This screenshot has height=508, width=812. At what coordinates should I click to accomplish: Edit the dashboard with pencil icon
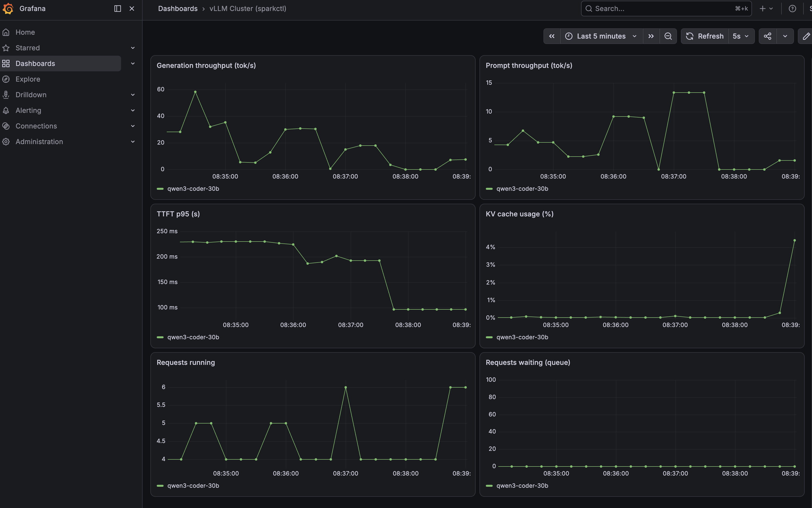(x=806, y=36)
